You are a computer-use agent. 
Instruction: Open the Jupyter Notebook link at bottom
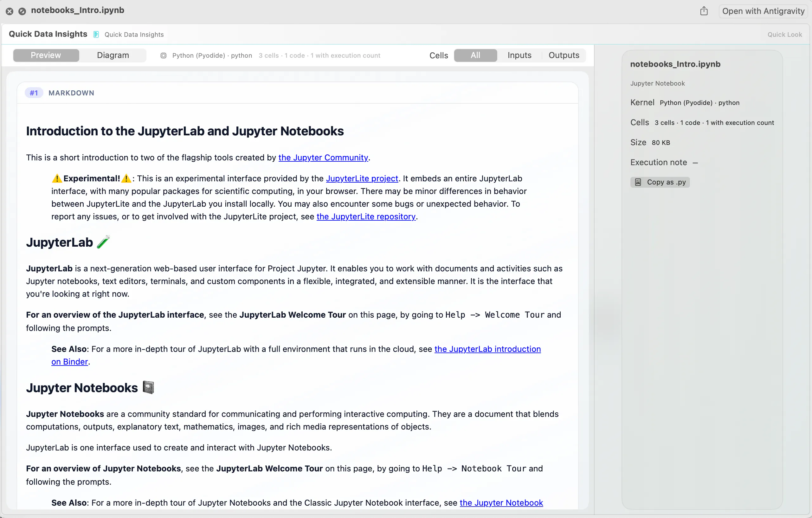pyautogui.click(x=501, y=503)
